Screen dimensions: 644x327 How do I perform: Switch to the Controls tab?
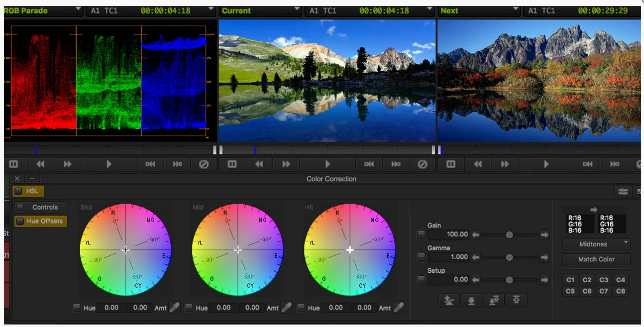pyautogui.click(x=40, y=207)
